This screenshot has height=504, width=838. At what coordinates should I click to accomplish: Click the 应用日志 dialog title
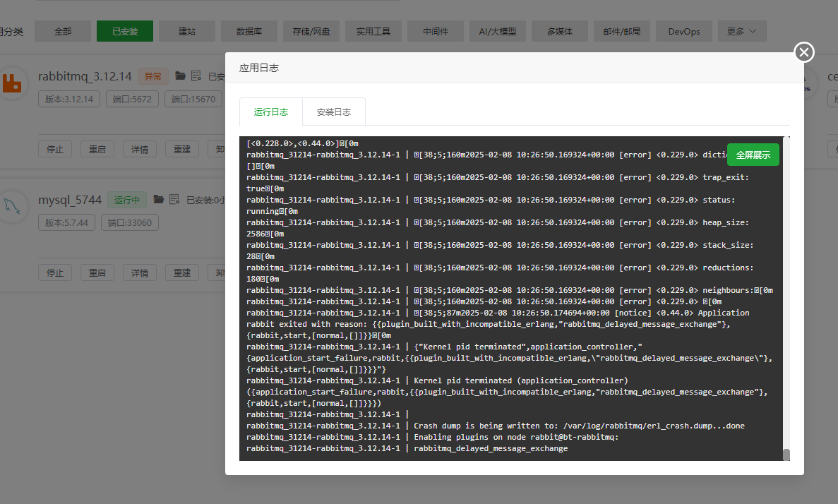(x=259, y=68)
